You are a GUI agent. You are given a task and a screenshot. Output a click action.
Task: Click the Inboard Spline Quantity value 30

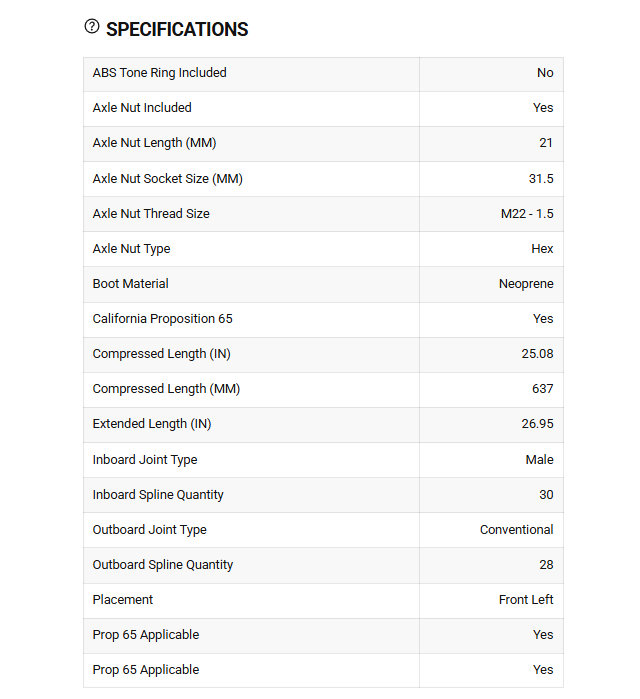(546, 495)
